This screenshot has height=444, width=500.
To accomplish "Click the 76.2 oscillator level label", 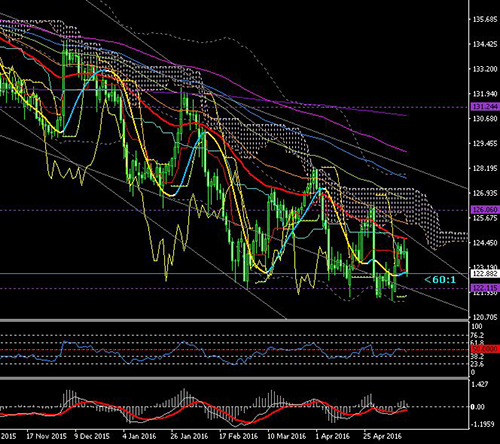I will 478,335.
